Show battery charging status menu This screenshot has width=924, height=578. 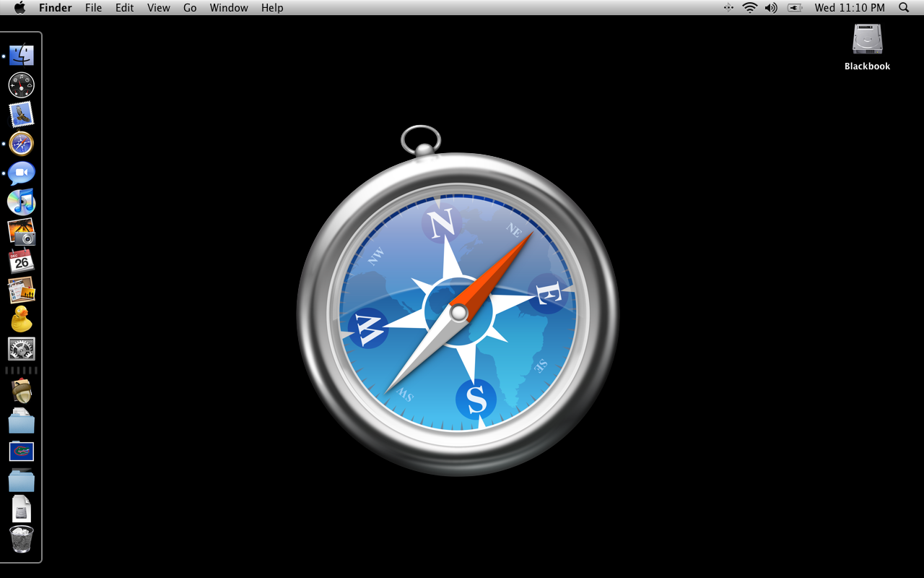795,8
